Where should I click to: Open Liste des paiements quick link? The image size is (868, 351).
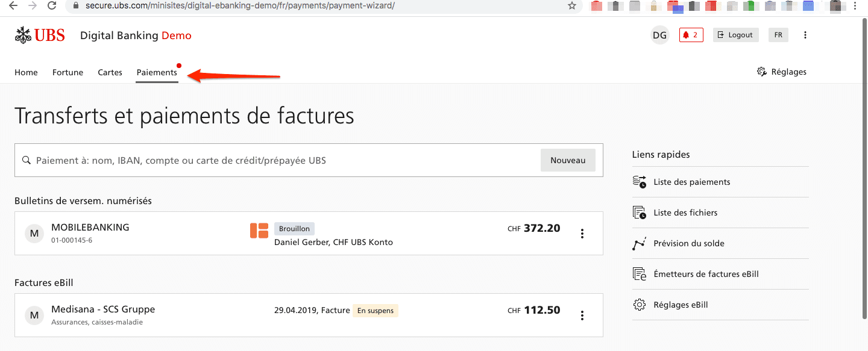(692, 182)
